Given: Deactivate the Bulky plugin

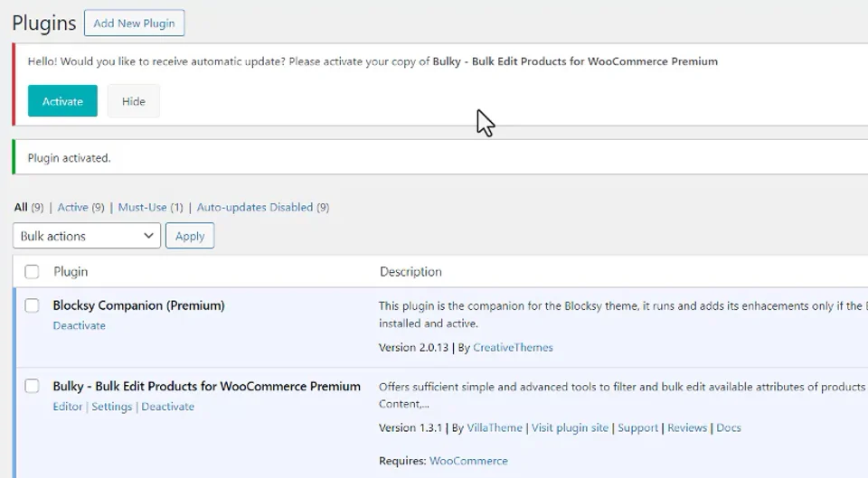Looking at the screenshot, I should [x=168, y=406].
